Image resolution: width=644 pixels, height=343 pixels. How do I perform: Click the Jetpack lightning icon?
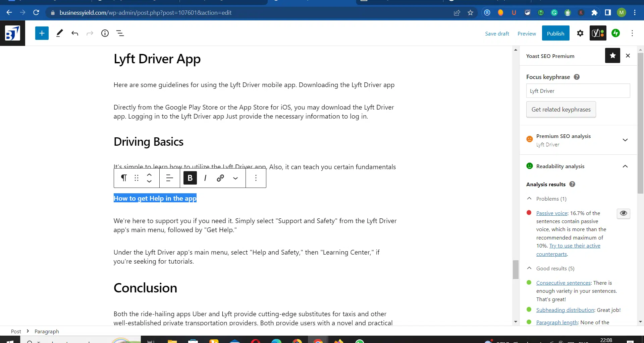point(615,33)
